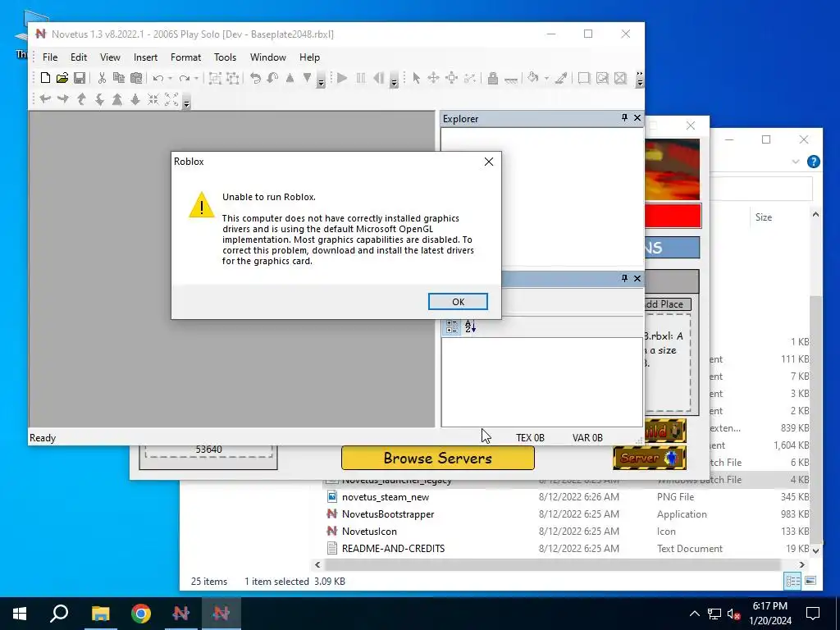
Task: Click the Pause simulation icon
Action: click(361, 78)
